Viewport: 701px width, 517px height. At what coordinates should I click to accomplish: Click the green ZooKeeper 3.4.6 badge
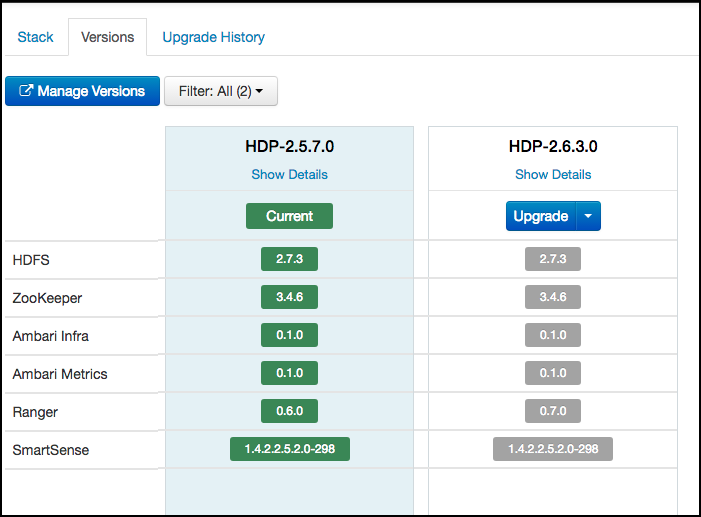point(289,297)
